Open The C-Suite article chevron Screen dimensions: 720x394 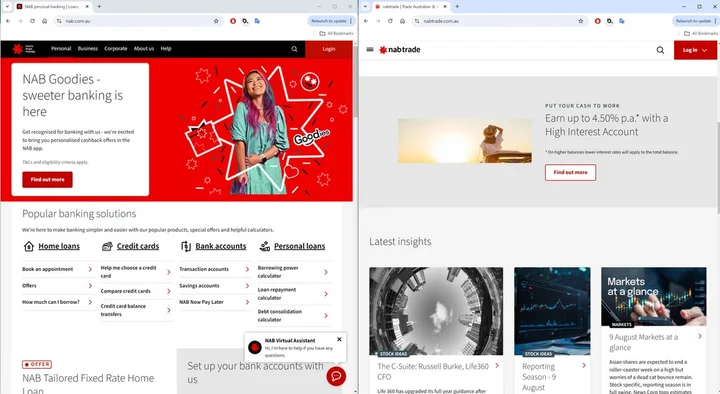[x=497, y=366]
